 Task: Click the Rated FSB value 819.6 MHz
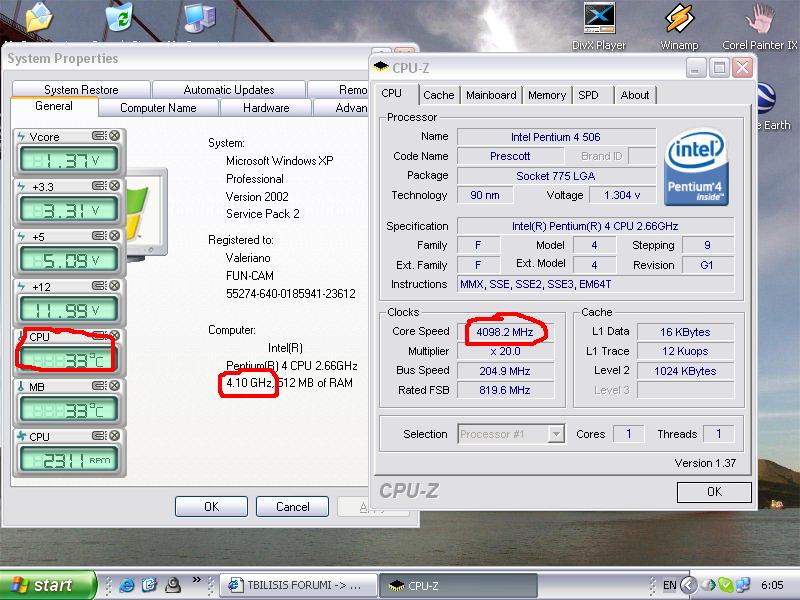(505, 390)
